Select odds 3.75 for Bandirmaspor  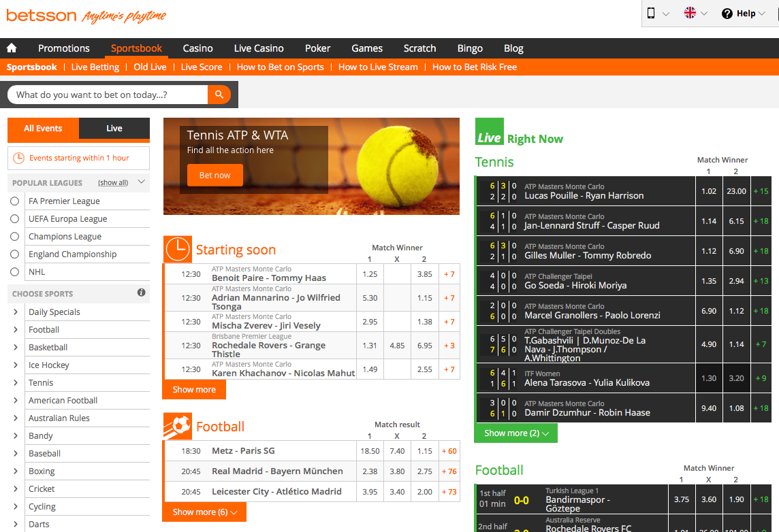click(x=682, y=499)
